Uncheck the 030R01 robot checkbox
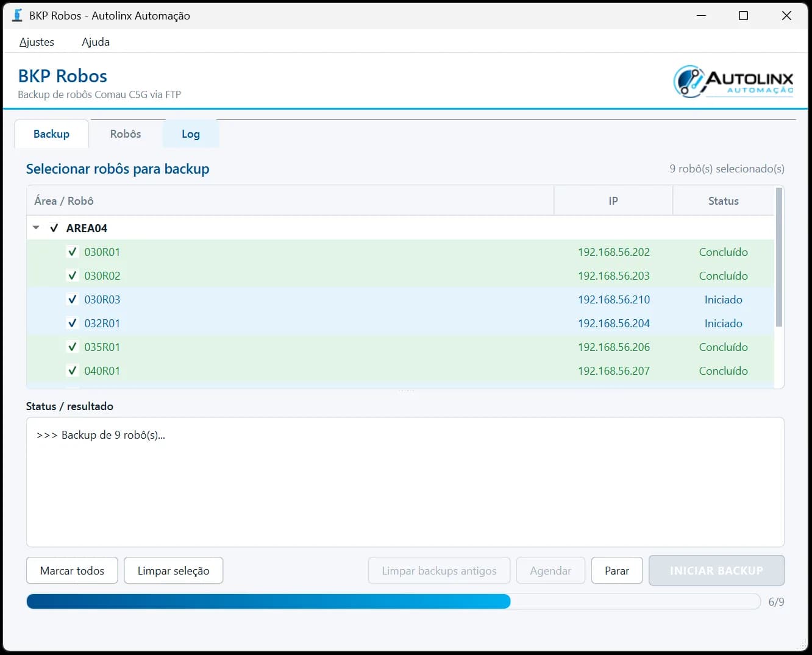 coord(73,252)
